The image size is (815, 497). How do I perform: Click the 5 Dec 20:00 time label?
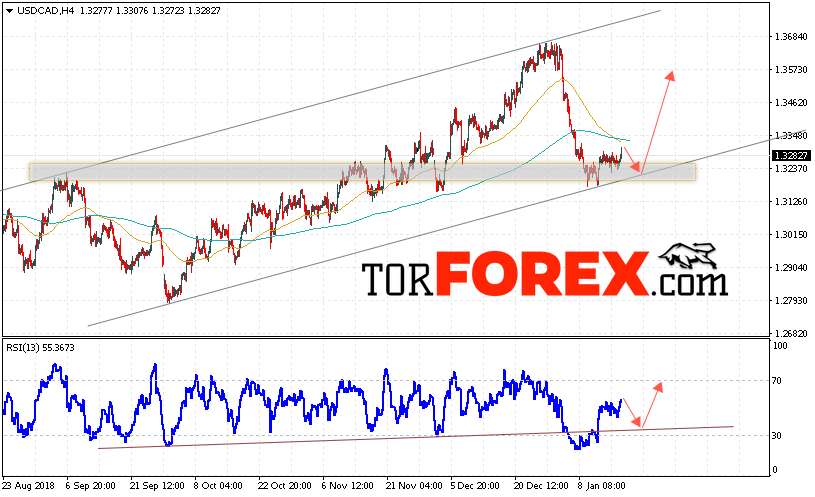point(475,486)
